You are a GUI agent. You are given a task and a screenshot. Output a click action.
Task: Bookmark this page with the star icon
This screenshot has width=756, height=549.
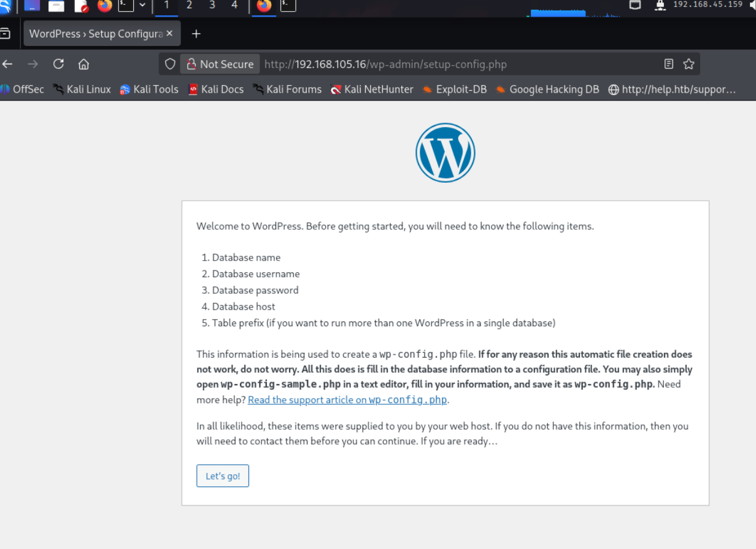point(688,64)
